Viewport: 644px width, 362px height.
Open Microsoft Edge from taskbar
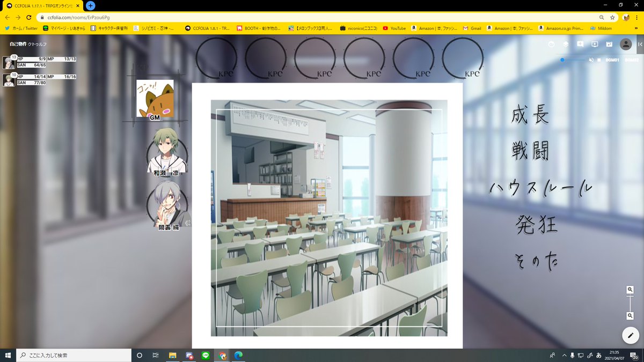coord(238,355)
